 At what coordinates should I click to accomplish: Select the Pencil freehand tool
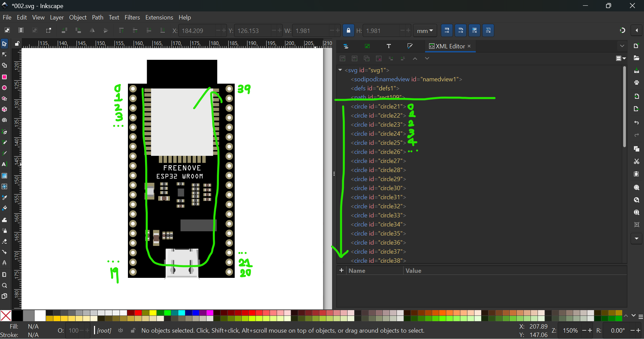[4, 143]
